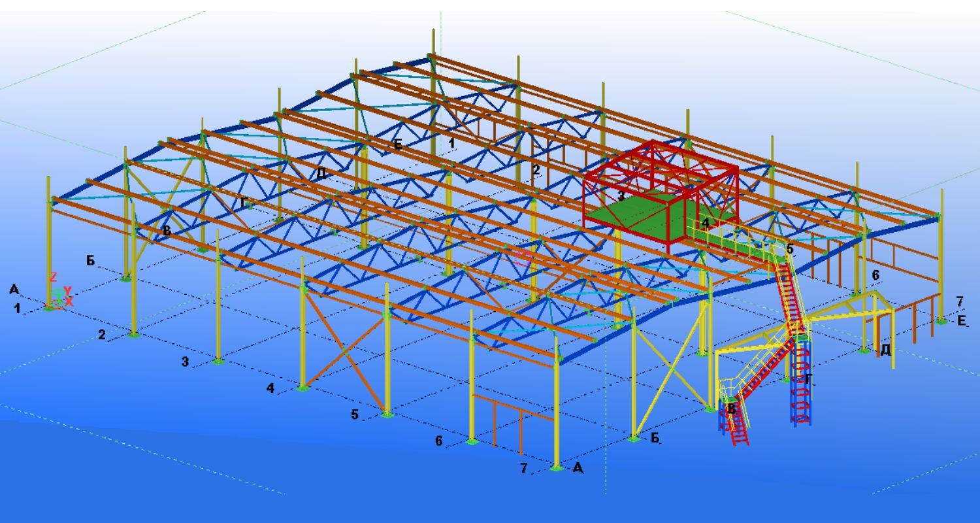Click grid label 6 behind the staircase
Screen dimensions: 980x523
pyautogui.click(x=875, y=275)
